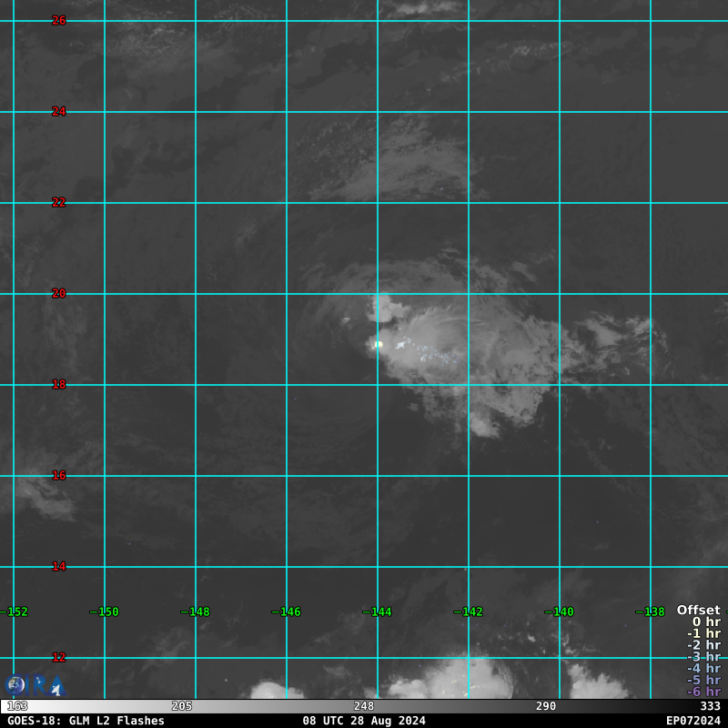This screenshot has height=728, width=728.
Task: Click the 248 value on the colorbar
Action: coord(364,706)
